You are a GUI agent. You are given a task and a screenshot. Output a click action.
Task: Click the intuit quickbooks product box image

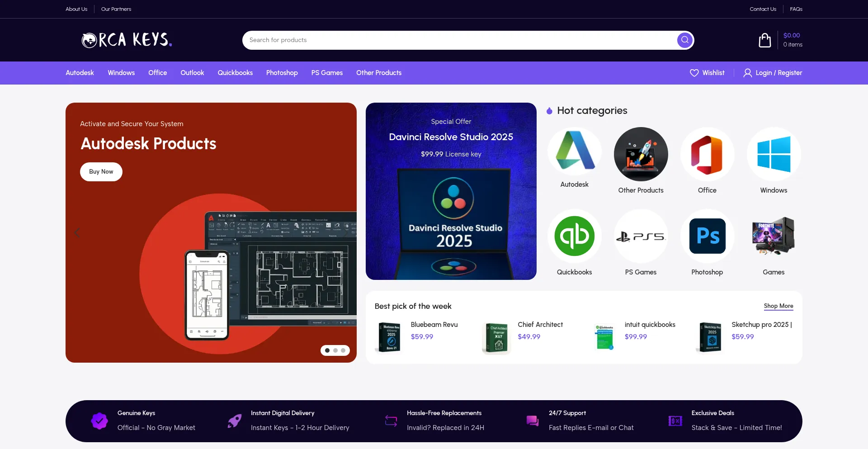(604, 337)
